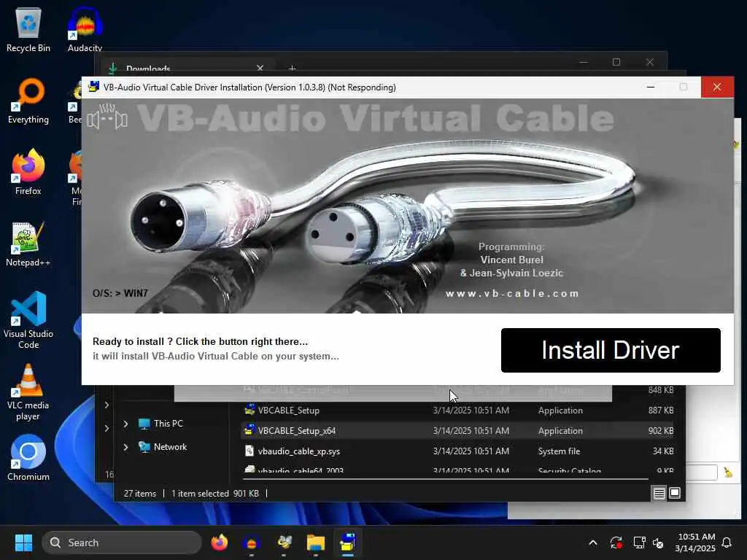The width and height of the screenshot is (747, 560).
Task: Open Audacity from the taskbar
Action: pos(251,542)
